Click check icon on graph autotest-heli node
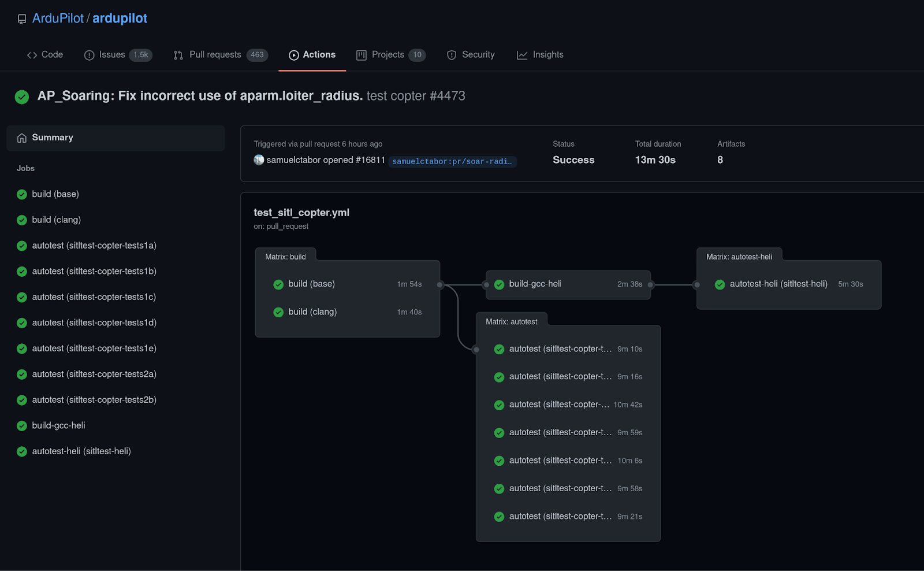This screenshot has width=924, height=571. coord(720,284)
